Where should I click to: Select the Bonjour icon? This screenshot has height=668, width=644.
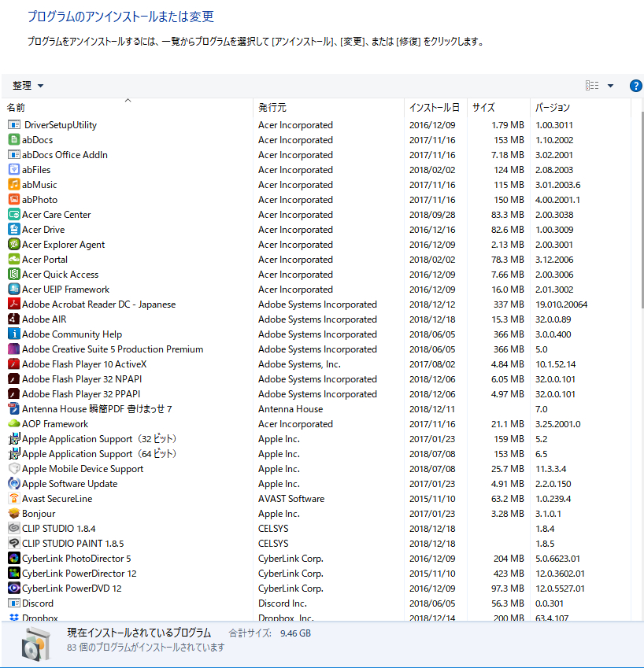pyautogui.click(x=14, y=513)
